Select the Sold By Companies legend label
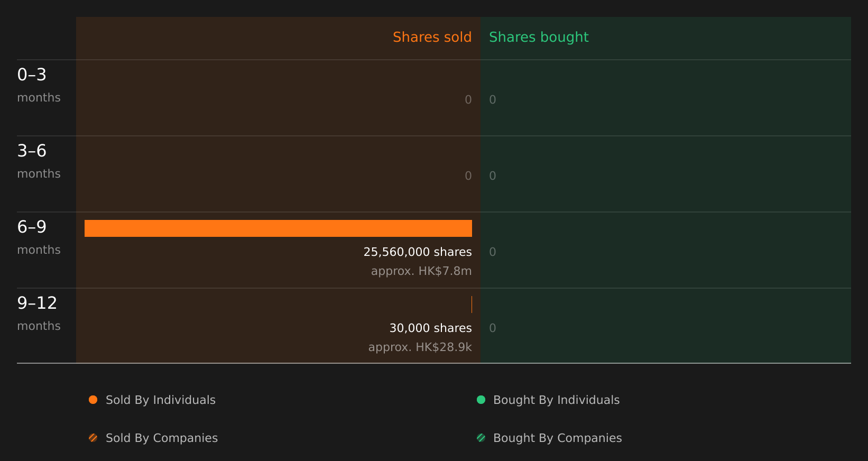Image resolution: width=868 pixels, height=461 pixels. (162, 438)
